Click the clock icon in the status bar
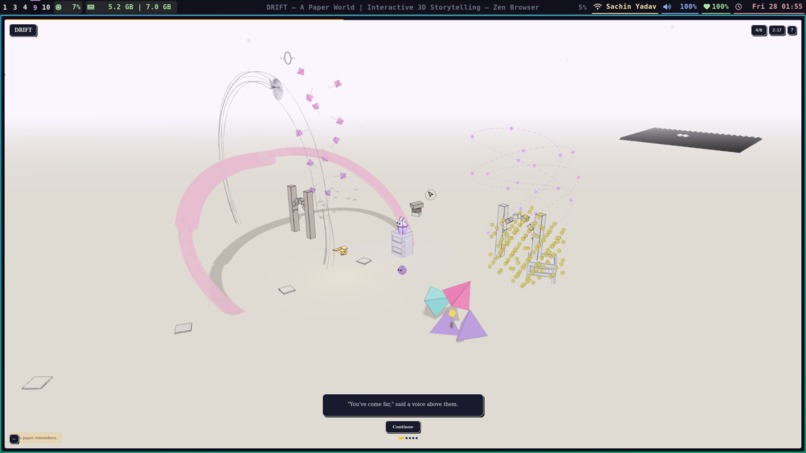The image size is (806, 453). pos(739,7)
